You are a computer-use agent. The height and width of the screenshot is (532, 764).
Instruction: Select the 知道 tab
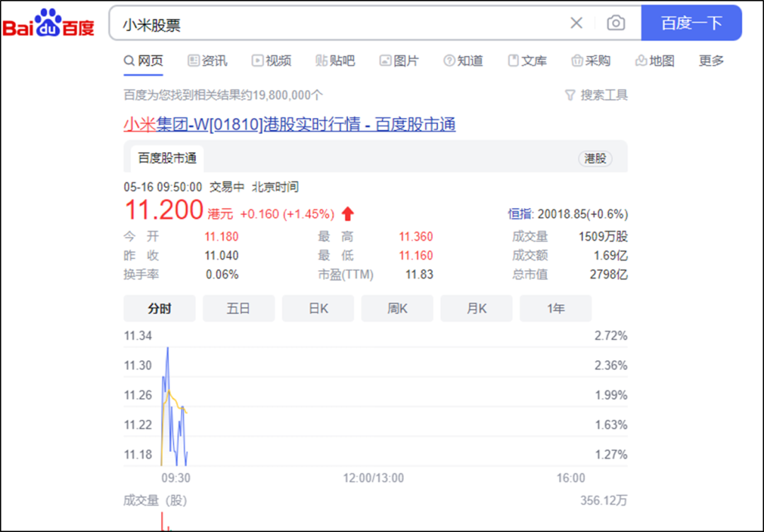click(463, 61)
